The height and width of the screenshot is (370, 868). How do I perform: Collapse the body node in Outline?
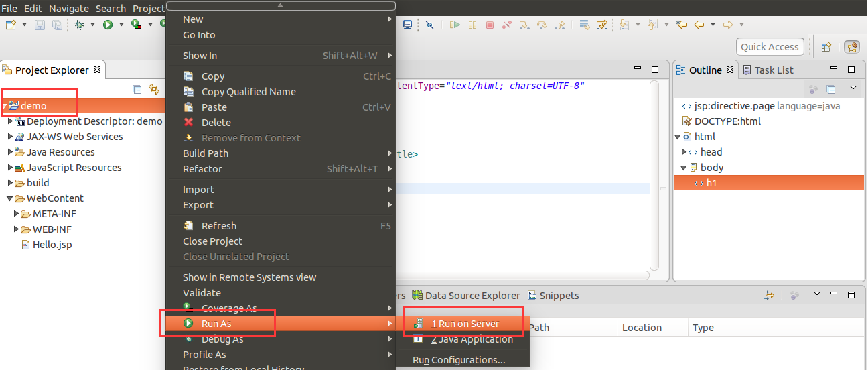coord(683,168)
